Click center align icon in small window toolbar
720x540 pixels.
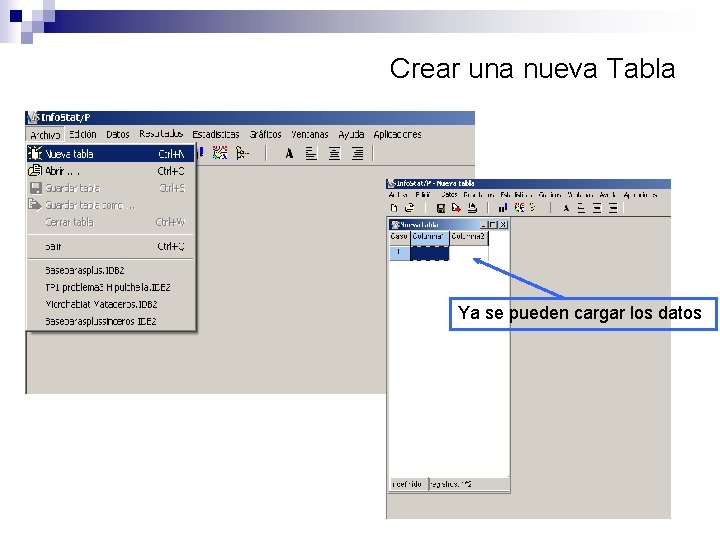coord(597,208)
